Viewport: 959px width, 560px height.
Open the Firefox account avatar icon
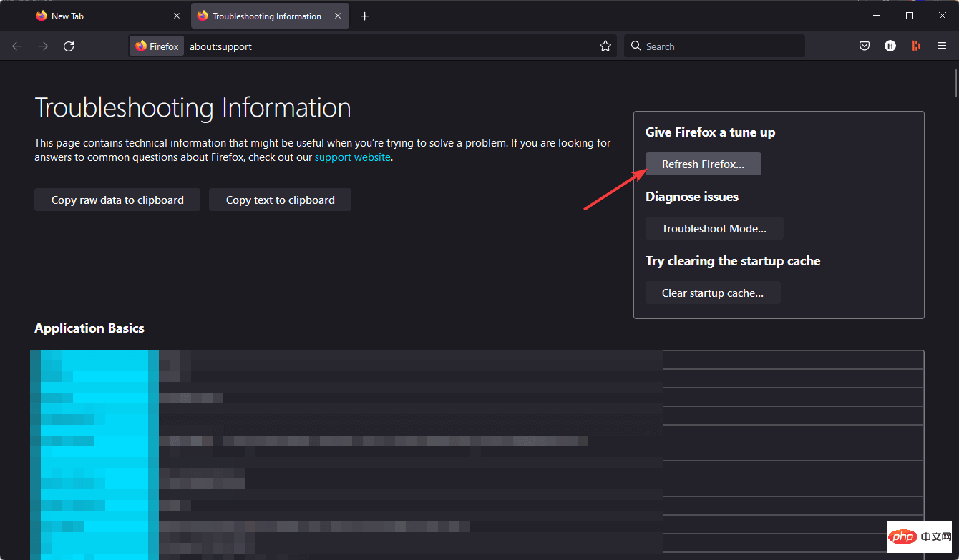tap(890, 46)
